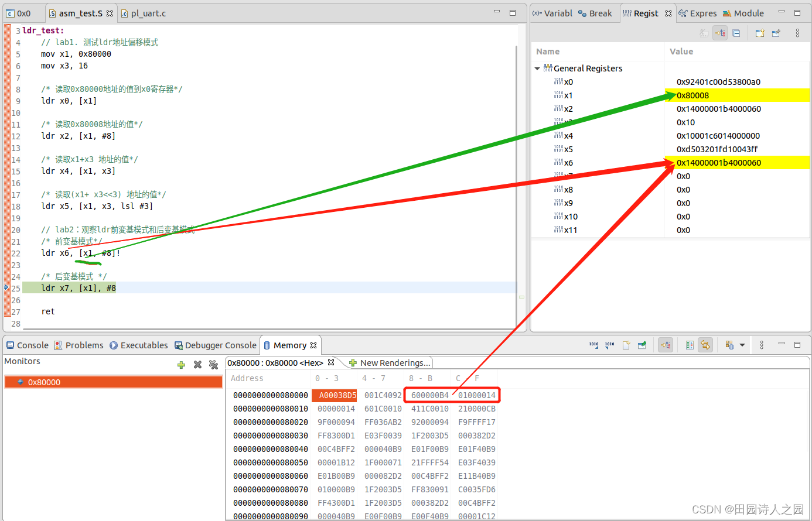Select register x0 row

[671, 82]
